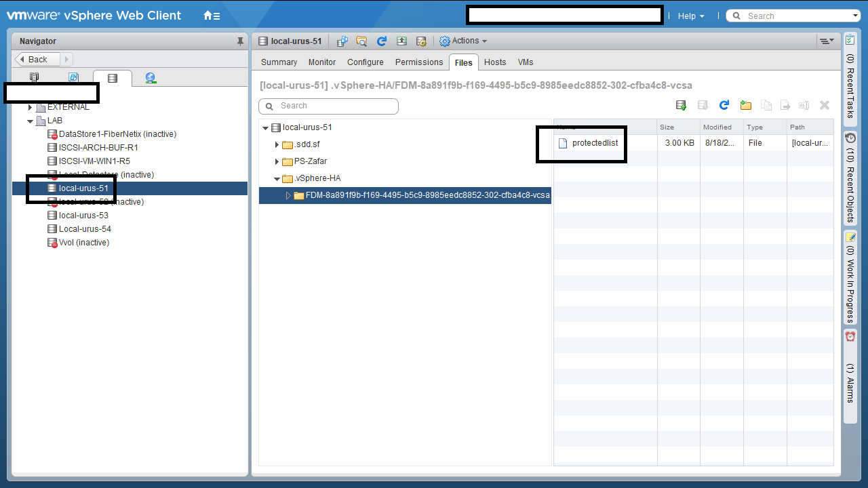Open the search options dropdown arrow

[855, 16]
